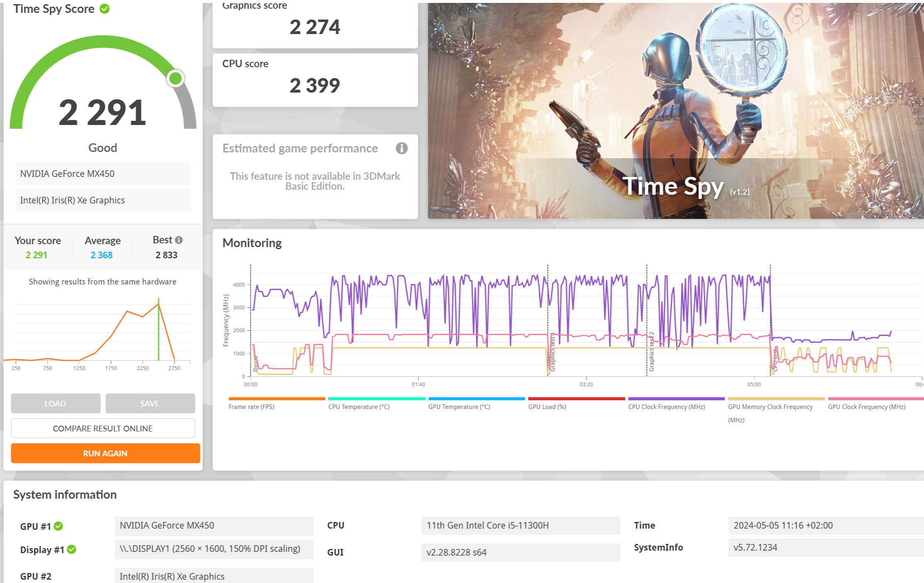
Task: Click the Graphics score value 2 274
Action: [315, 27]
